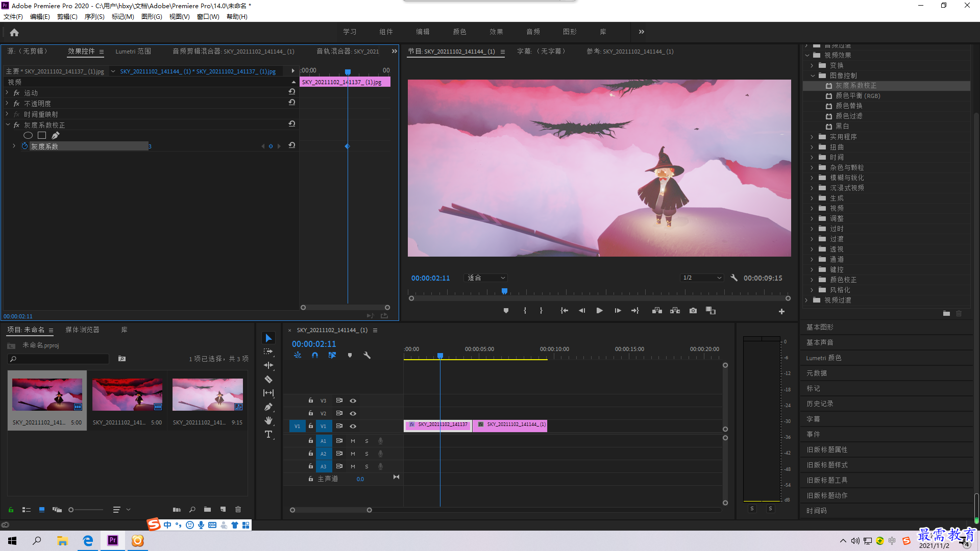This screenshot has height=551, width=980.
Task: Play the program monitor
Action: click(x=600, y=311)
